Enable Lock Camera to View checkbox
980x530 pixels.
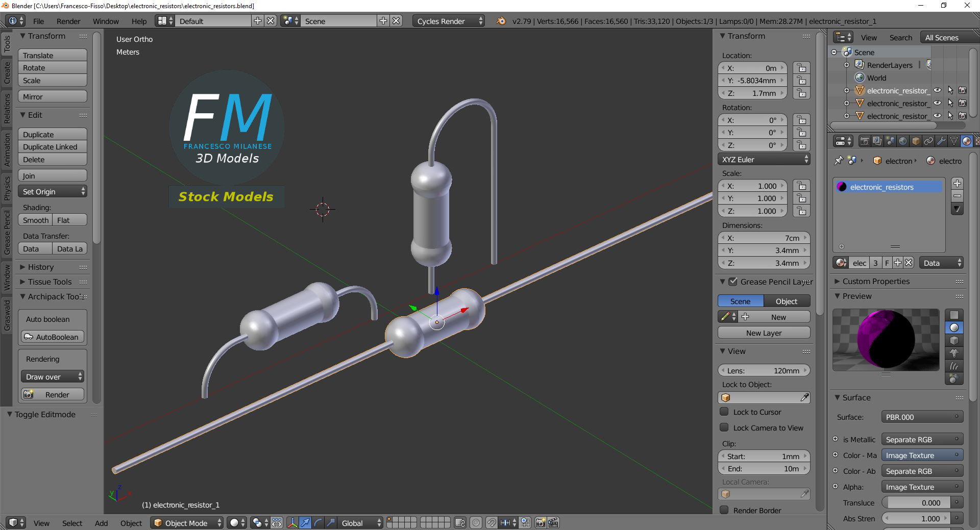724,427
